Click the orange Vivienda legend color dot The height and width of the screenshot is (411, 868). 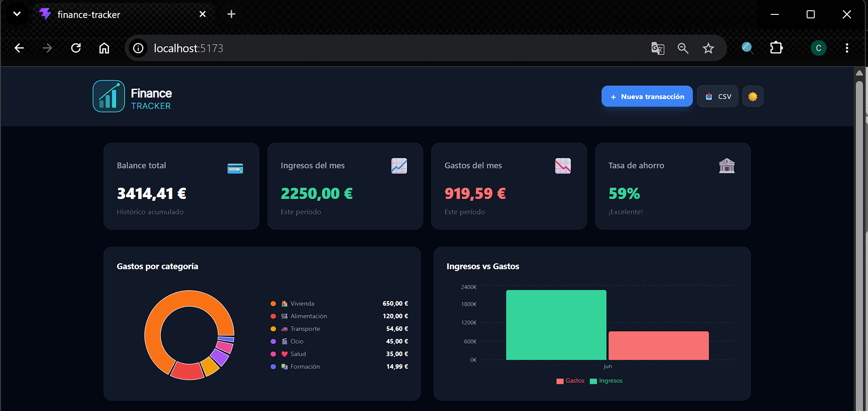(273, 304)
